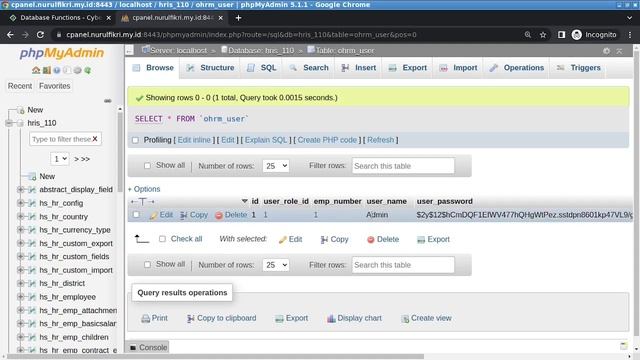
Task: Click Copy to clipboard icon
Action: (x=190, y=318)
